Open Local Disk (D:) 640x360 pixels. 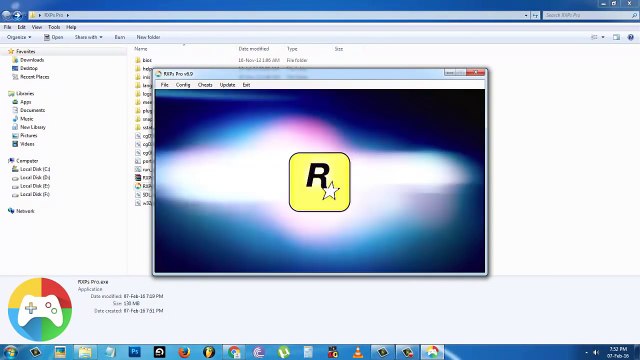pyautogui.click(x=35, y=178)
